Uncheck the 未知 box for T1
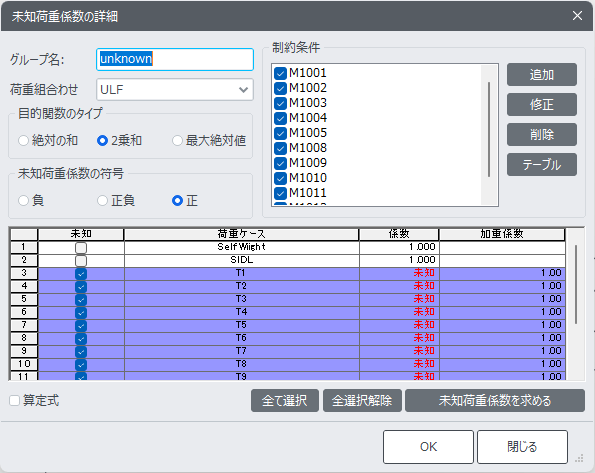595x473 pixels. click(x=81, y=274)
